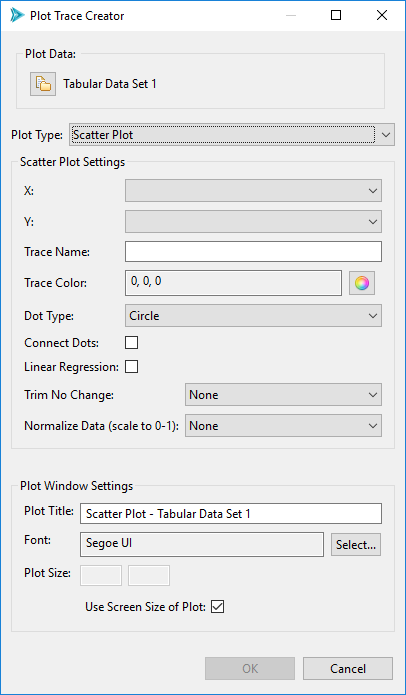Click the Select... font button
Viewport: 406px width, 695px height.
tap(356, 544)
